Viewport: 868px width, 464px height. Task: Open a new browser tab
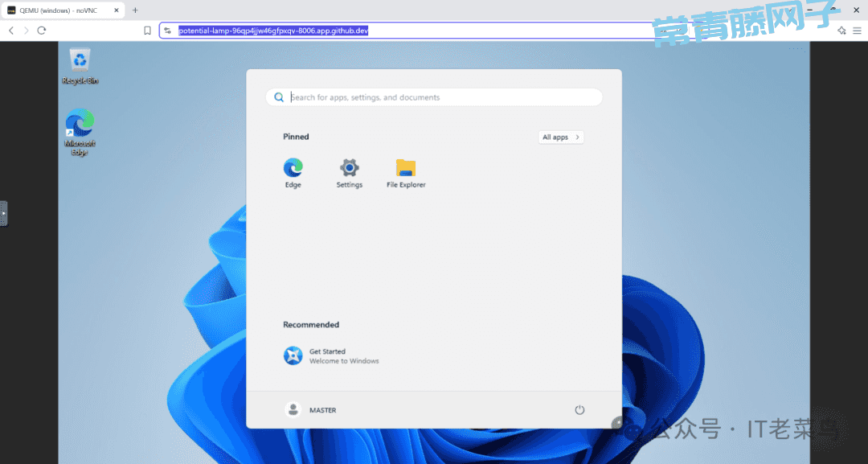135,10
